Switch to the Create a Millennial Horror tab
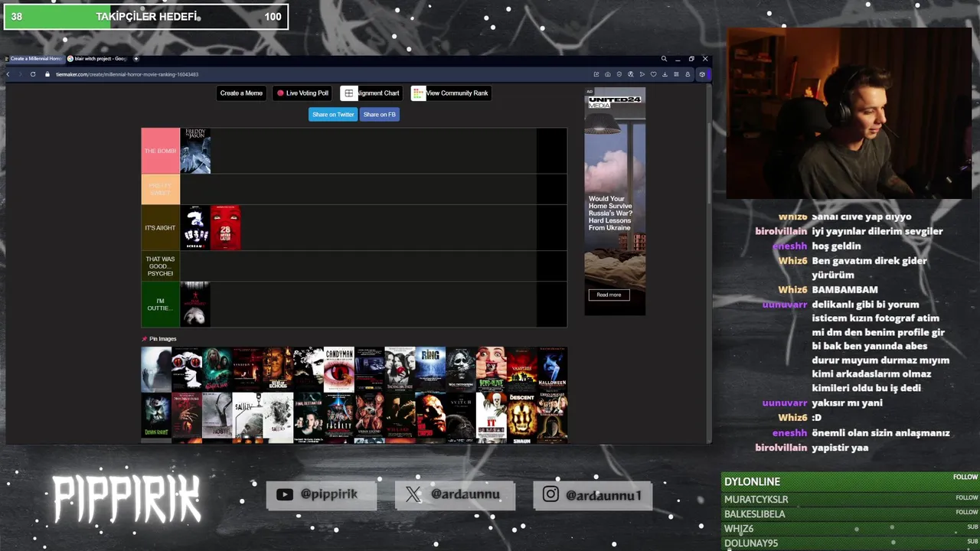 pos(34,58)
